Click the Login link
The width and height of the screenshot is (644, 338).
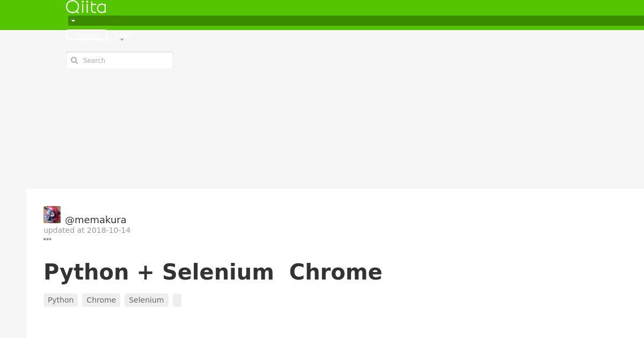click(x=125, y=34)
